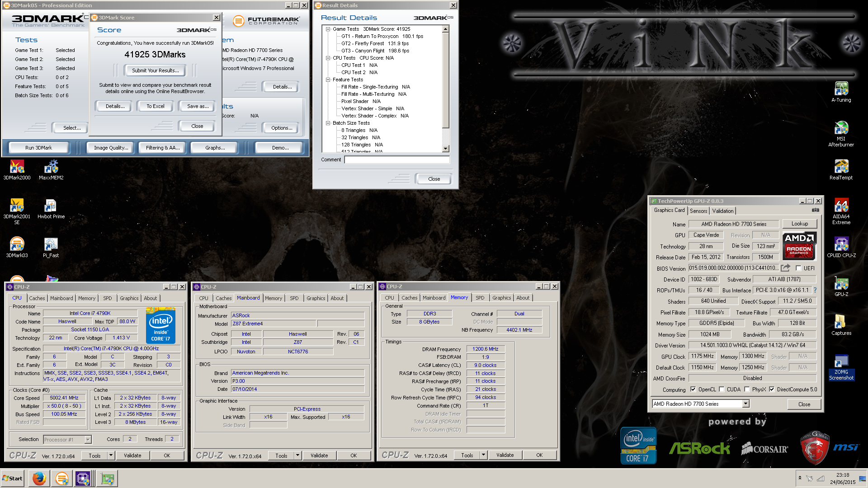
Task: Launch the 3DMark03 desktop shortcut
Action: click(17, 248)
